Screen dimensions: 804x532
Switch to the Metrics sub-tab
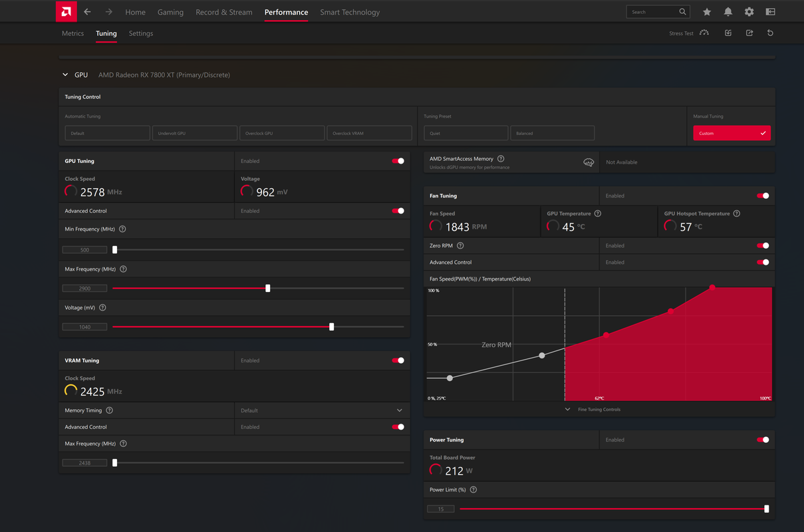[x=73, y=33]
